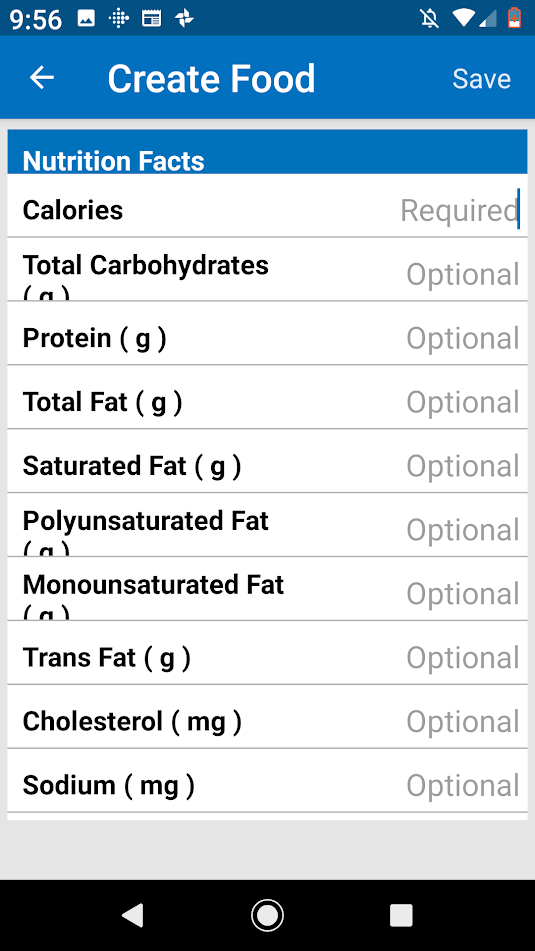This screenshot has height=951, width=535.
Task: Select the Monounsaturated Fat field
Action: click(x=268, y=589)
